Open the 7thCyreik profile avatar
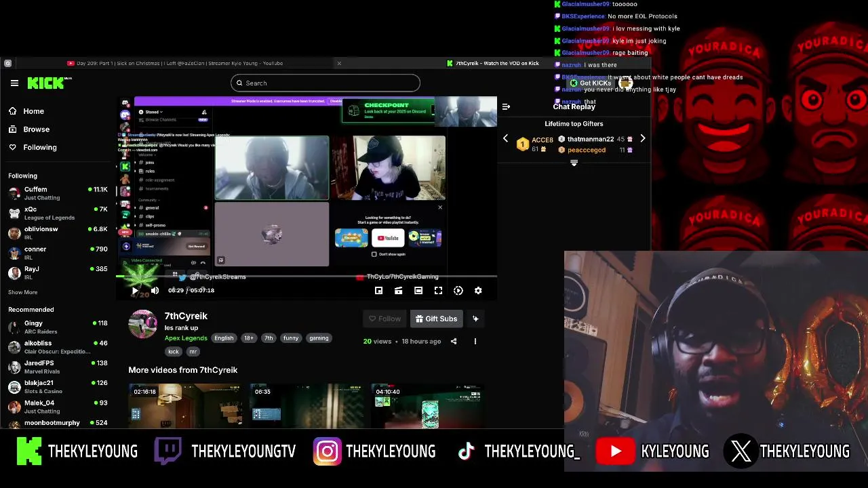 coord(143,324)
